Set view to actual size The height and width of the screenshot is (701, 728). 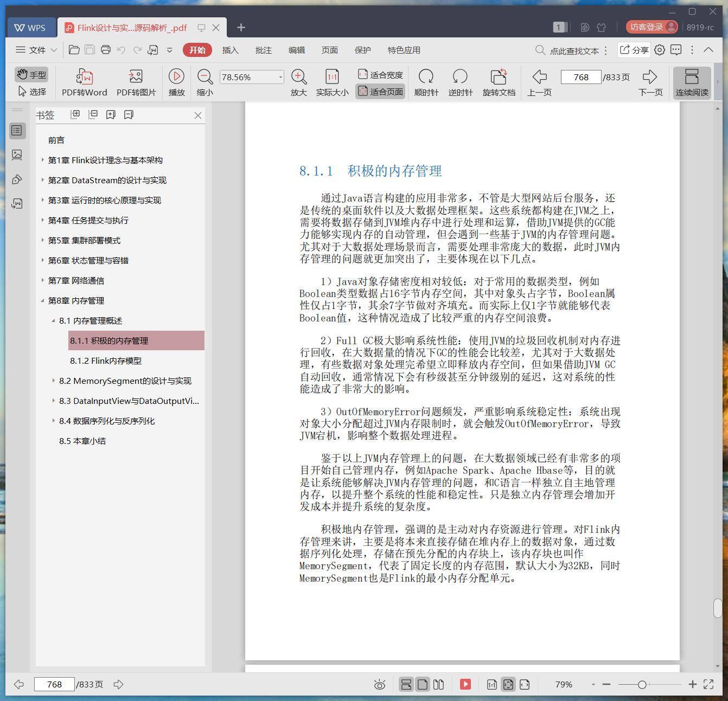click(332, 82)
